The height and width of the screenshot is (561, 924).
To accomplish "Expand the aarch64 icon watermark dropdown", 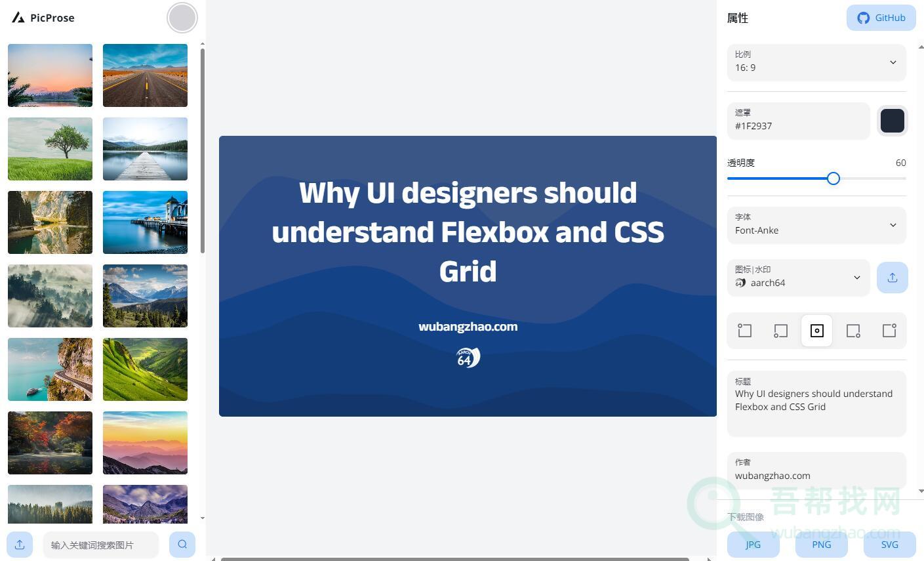I will point(798,278).
